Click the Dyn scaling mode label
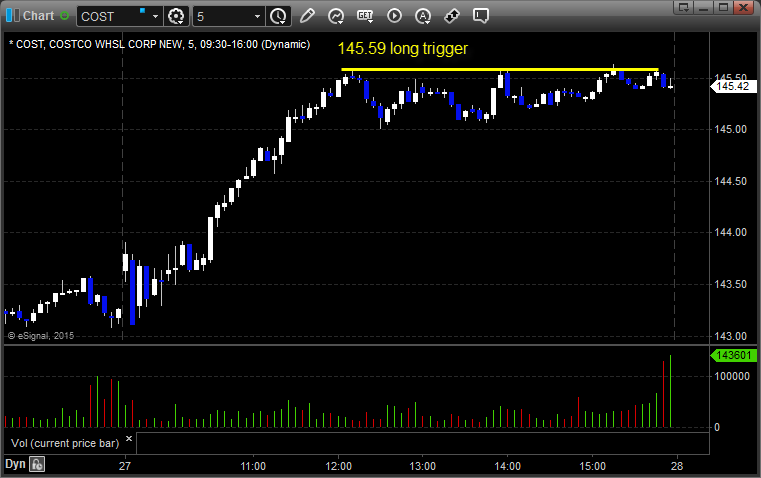This screenshot has height=478, width=761. [x=15, y=464]
